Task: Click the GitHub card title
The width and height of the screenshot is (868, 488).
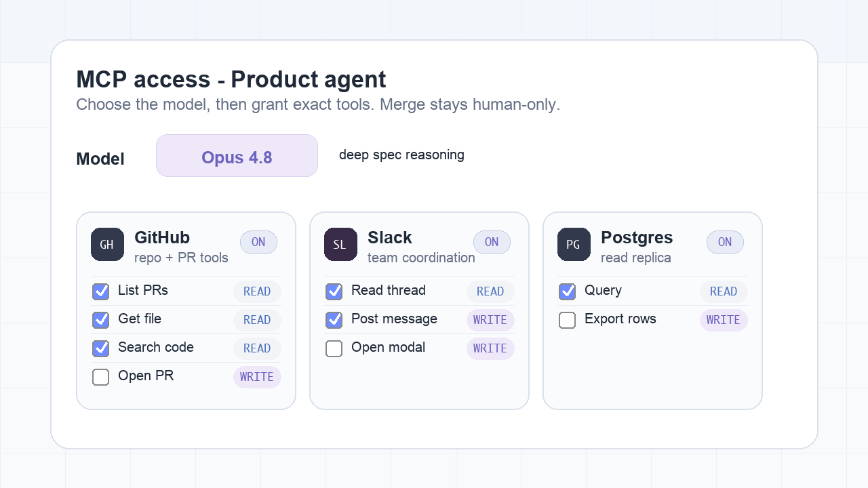Action: point(162,238)
